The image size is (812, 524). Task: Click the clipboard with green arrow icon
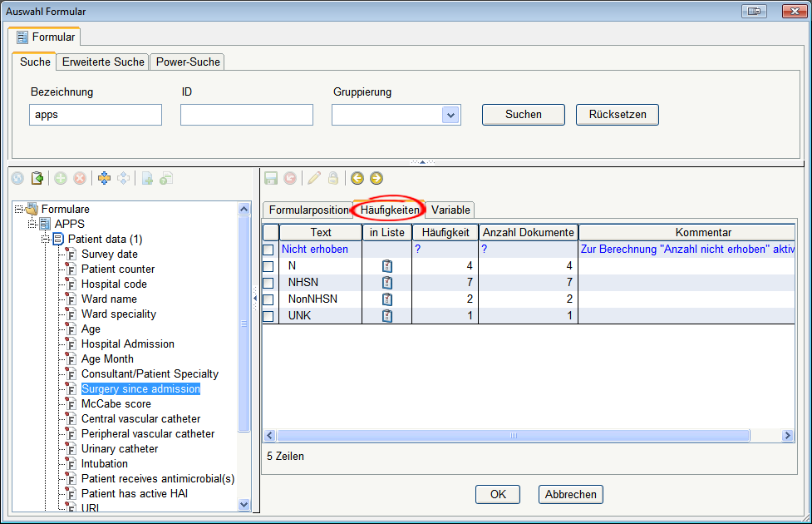tap(37, 178)
